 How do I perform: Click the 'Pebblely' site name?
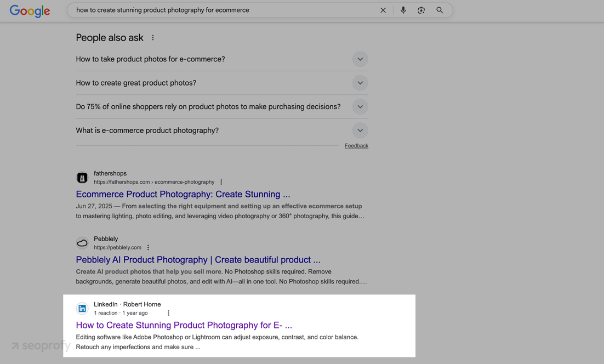[x=106, y=239]
